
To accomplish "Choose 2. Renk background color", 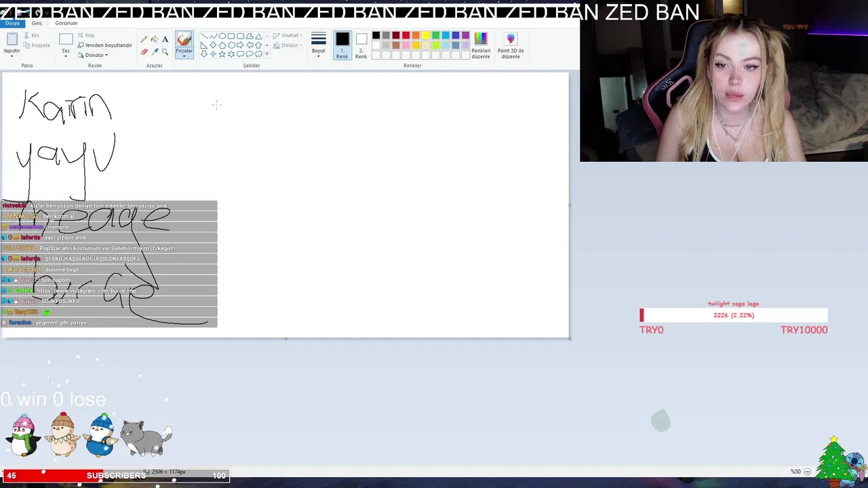I will point(361,45).
